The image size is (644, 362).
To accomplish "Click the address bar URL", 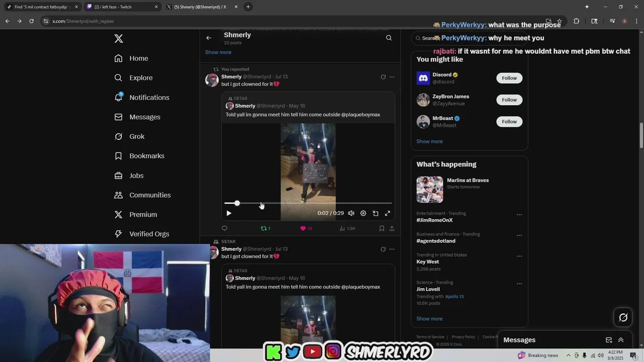I will (x=83, y=21).
